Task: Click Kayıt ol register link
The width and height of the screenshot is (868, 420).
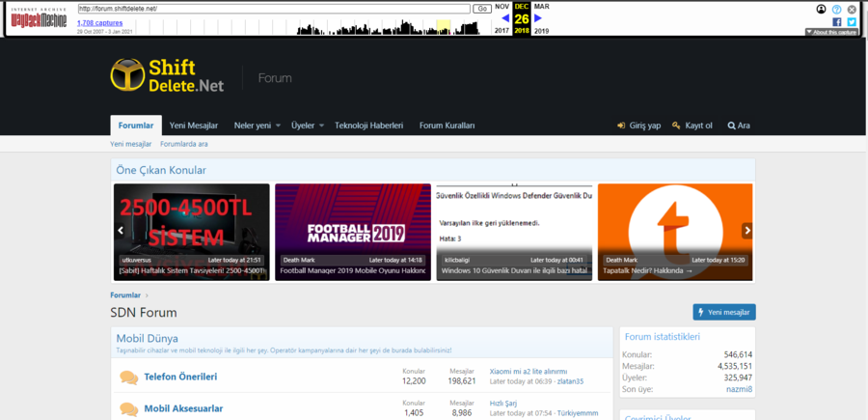Action: point(692,126)
